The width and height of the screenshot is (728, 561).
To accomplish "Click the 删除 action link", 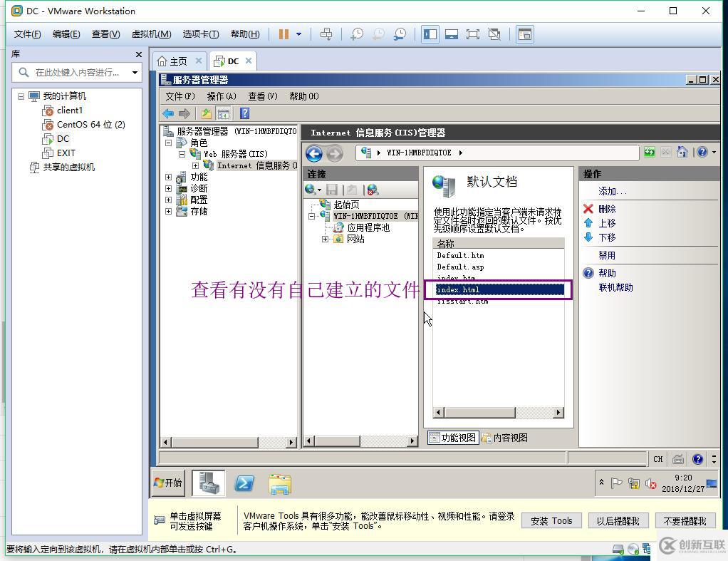I will 607,209.
